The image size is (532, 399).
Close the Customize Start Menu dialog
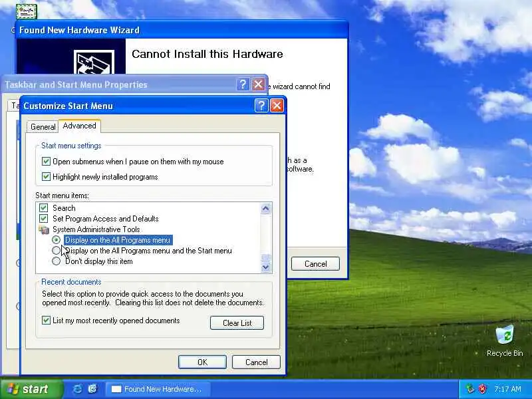pyautogui.click(x=277, y=106)
